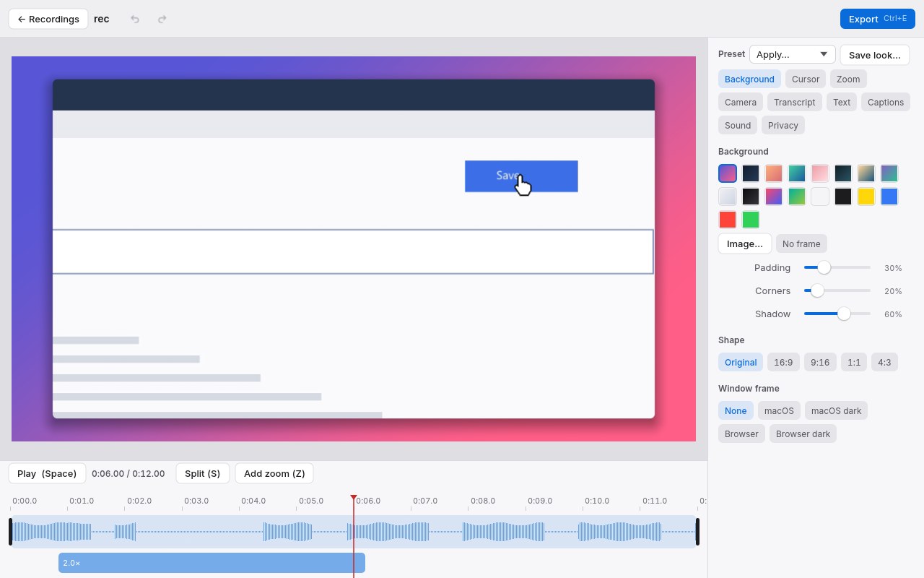Viewport: 924px width, 578px height.
Task: Select the Original shape option
Action: pos(741,362)
